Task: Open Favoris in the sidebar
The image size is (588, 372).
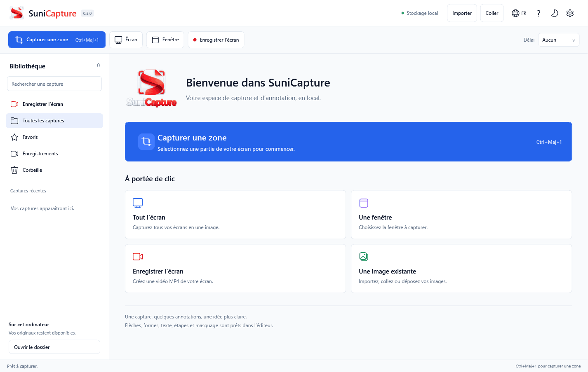Action: tap(54, 137)
